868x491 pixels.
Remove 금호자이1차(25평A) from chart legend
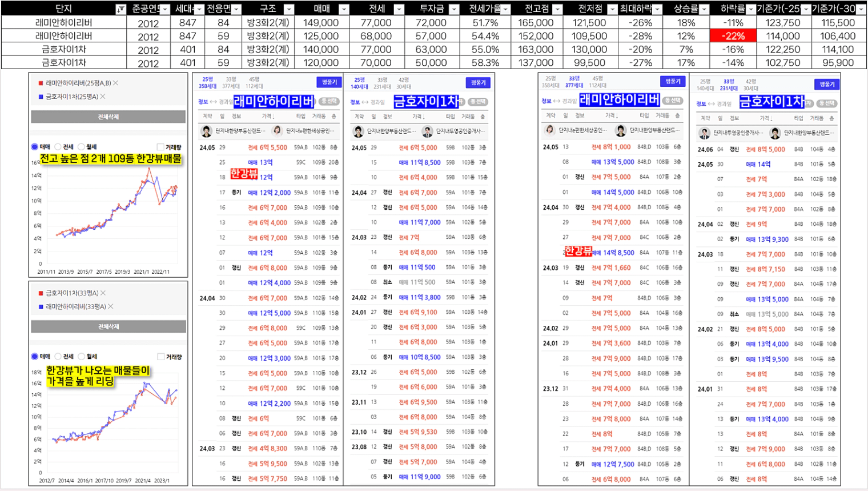pos(103,97)
